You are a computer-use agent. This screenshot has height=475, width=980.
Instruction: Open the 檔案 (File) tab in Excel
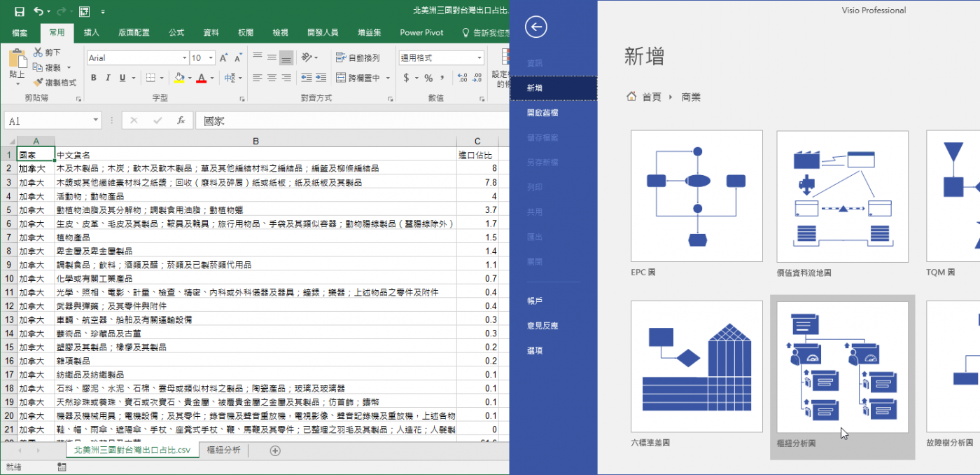click(x=20, y=32)
